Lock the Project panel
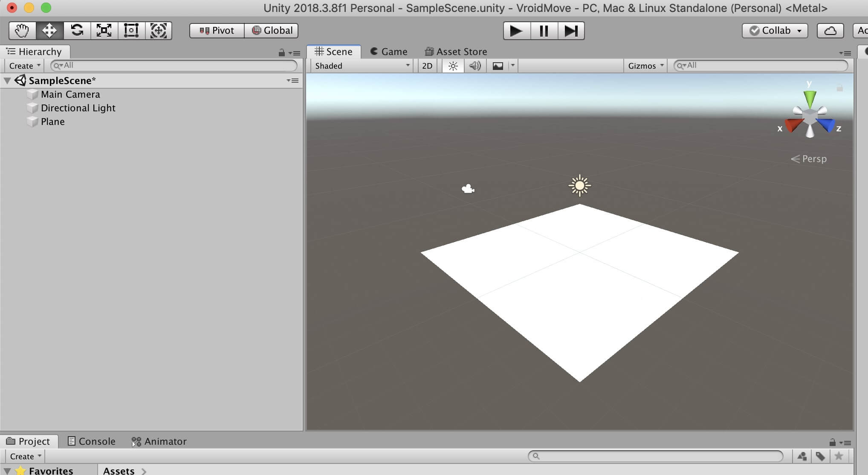Image resolution: width=868 pixels, height=475 pixels. click(832, 442)
